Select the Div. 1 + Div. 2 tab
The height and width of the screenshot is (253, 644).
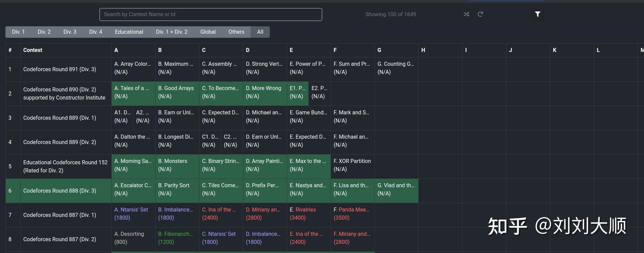172,32
